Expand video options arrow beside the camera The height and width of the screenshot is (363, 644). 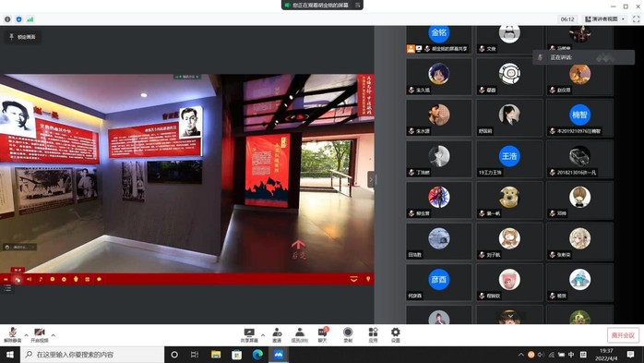pyautogui.click(x=53, y=335)
